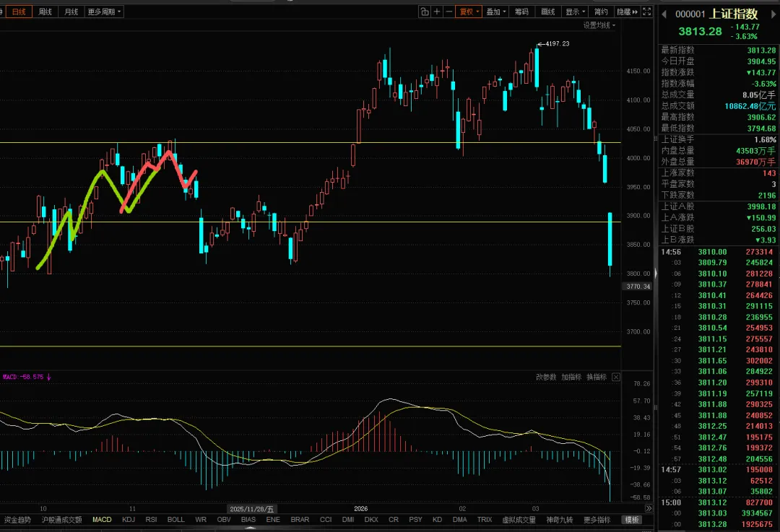Click double-arrow expand icon at timeline end
This screenshot has width=780, height=532.
pyautogui.click(x=649, y=508)
